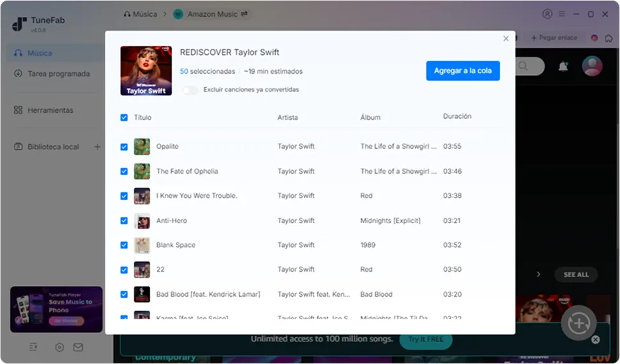Image resolution: width=620 pixels, height=364 pixels.
Task: Click the REDISCOVER Taylor Swift playlist cover
Action: [x=146, y=70]
